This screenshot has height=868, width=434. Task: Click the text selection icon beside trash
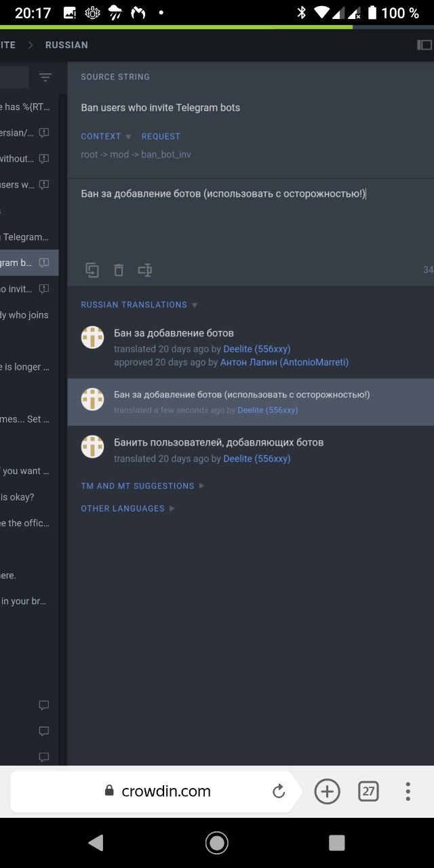point(144,270)
